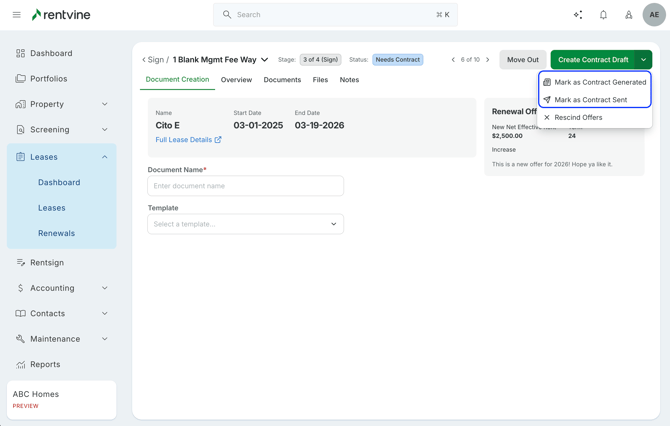Open the lease name dropdown chevron
This screenshot has height=426, width=670.
[x=265, y=60]
